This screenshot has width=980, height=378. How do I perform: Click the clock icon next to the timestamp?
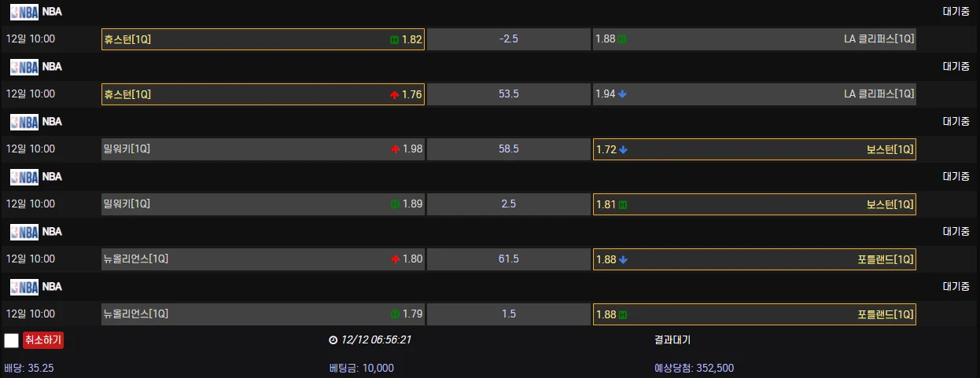click(x=333, y=340)
